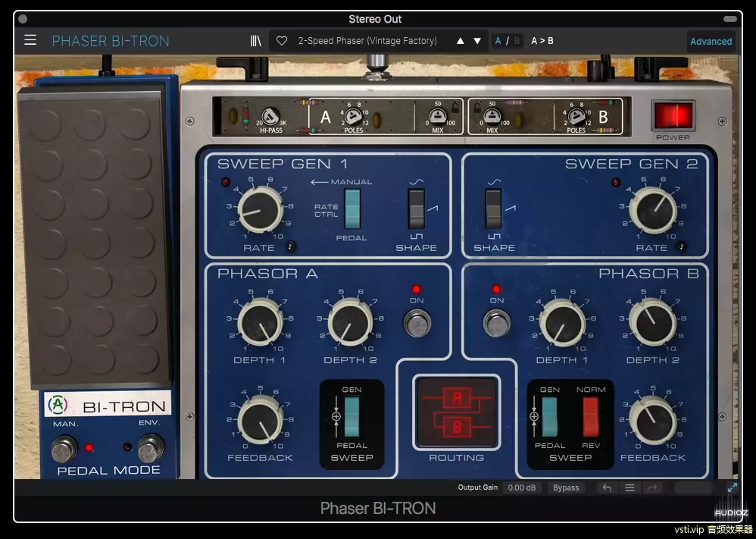Load the next preset using the down arrow
756x539 pixels.
tap(477, 41)
